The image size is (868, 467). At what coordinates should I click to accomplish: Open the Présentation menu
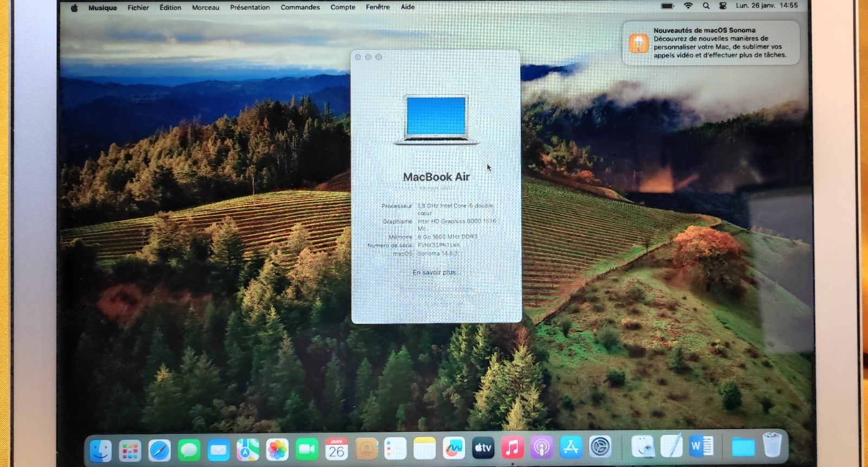(x=250, y=8)
